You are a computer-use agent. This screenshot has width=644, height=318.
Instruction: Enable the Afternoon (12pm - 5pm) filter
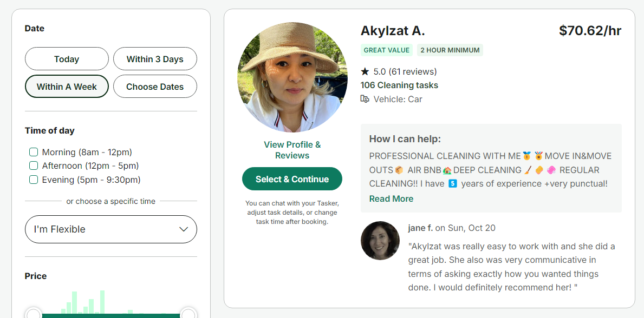tap(33, 165)
